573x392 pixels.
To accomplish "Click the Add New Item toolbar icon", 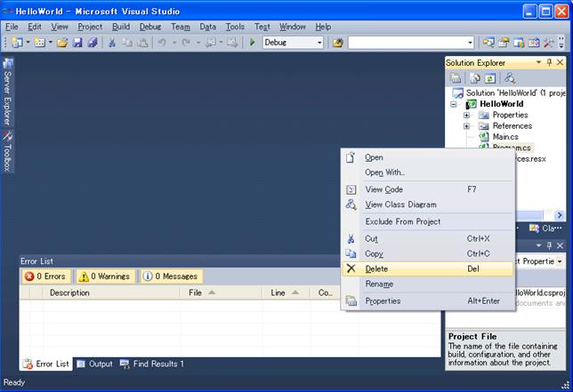I will point(39,43).
